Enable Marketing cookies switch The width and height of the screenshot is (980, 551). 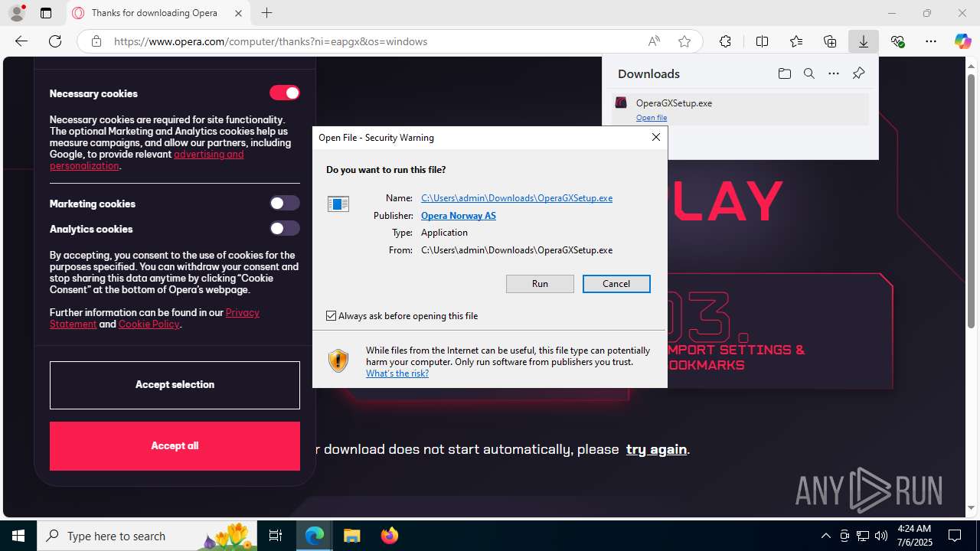click(x=284, y=203)
